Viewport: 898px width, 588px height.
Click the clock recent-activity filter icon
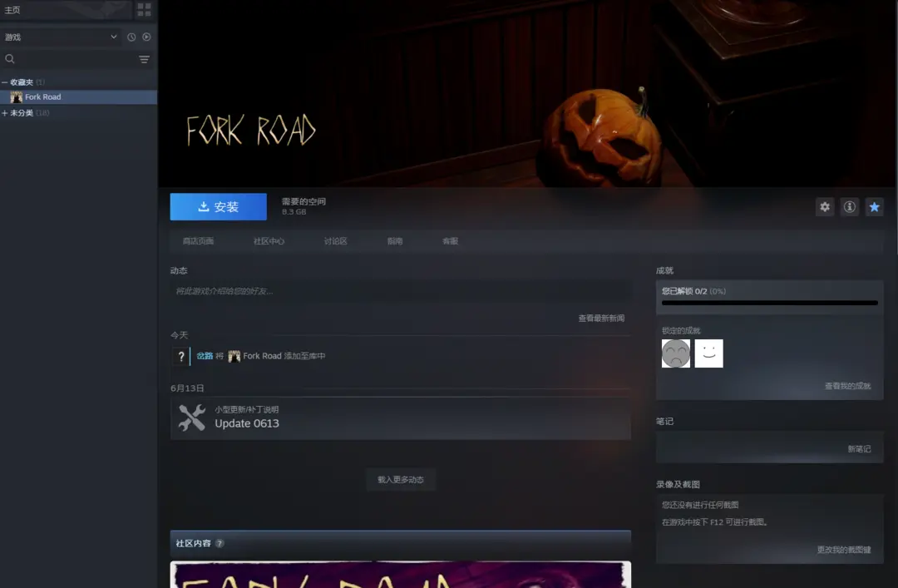point(131,37)
